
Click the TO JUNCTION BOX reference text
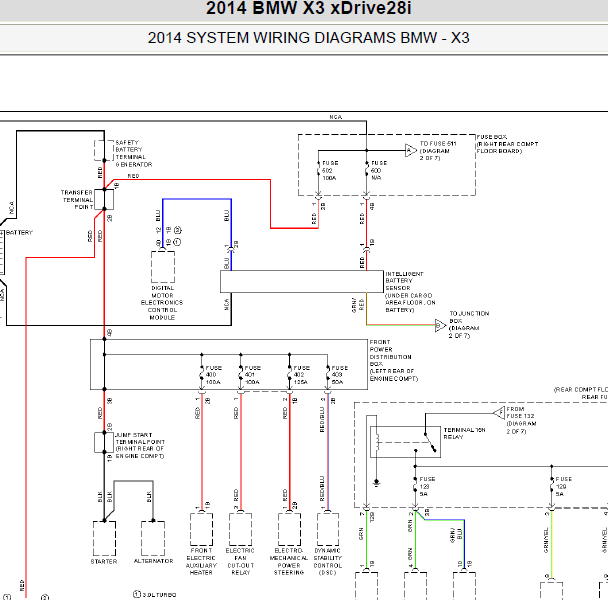click(469, 325)
